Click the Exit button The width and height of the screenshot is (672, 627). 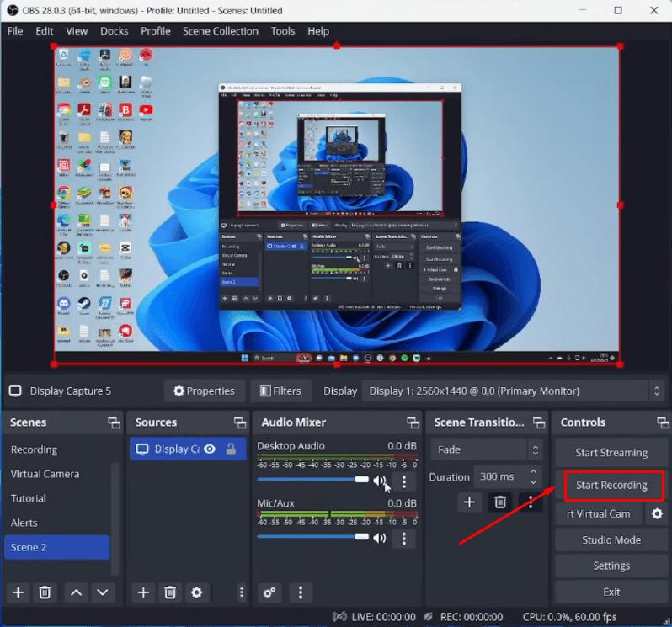tap(611, 592)
